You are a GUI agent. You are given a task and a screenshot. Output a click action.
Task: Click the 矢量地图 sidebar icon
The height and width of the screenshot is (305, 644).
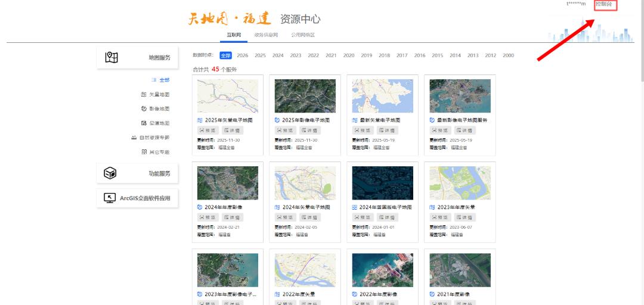[144, 94]
